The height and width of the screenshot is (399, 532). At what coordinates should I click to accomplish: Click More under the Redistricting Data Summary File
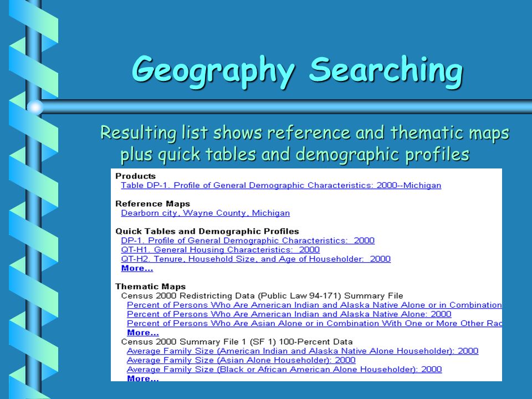[143, 332]
